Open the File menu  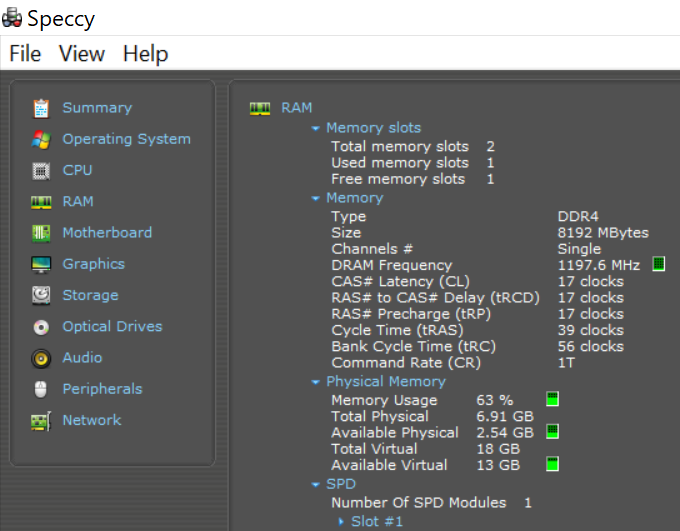[25, 54]
